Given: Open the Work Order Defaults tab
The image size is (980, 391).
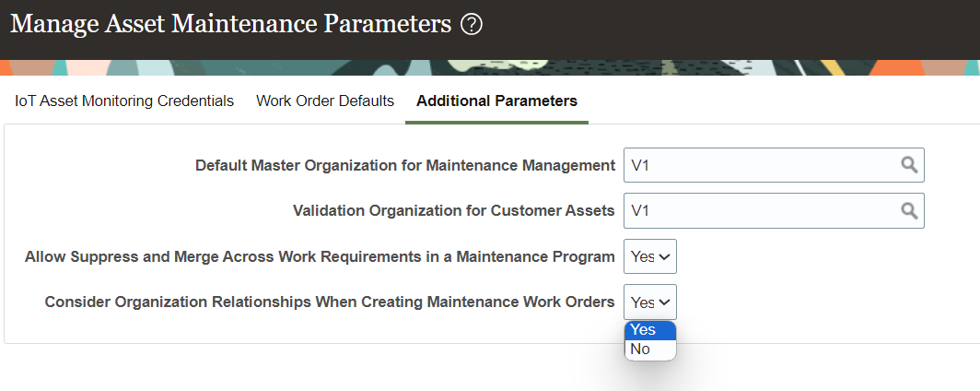Looking at the screenshot, I should tap(325, 101).
